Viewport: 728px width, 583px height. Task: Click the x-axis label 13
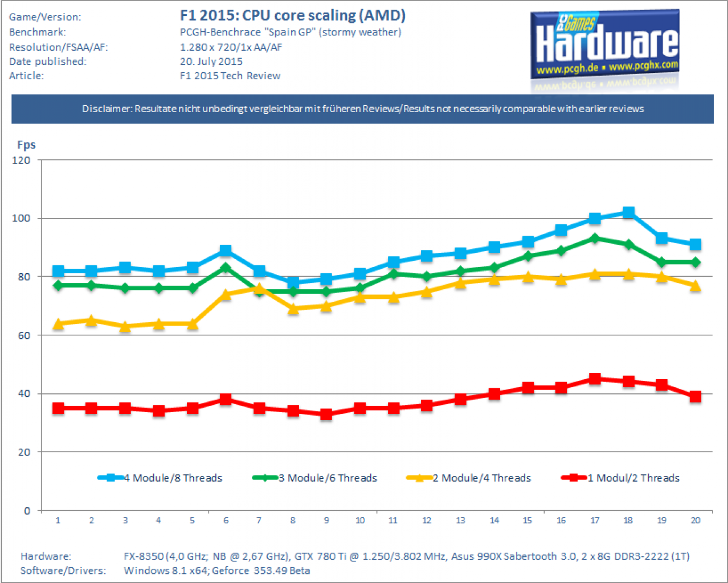point(460,520)
